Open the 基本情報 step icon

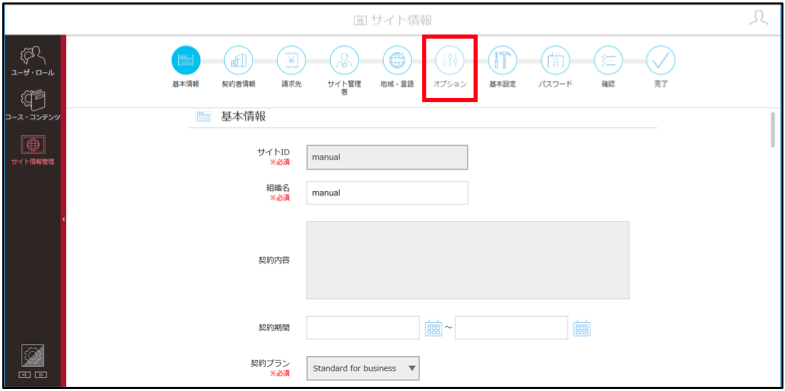(186, 60)
